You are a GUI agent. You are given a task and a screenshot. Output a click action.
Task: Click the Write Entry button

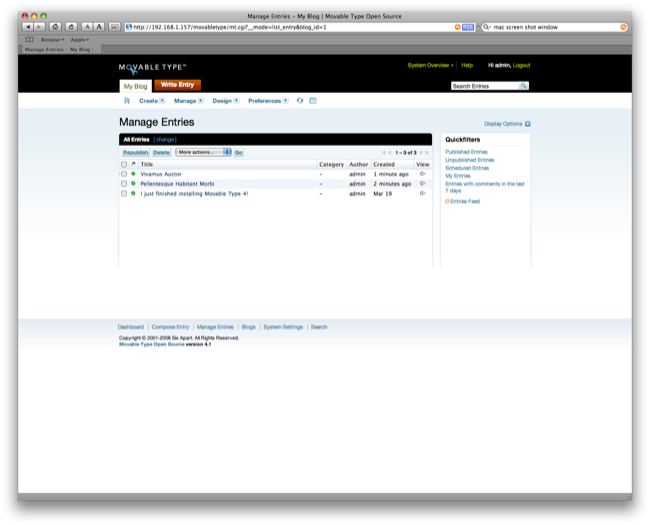point(177,85)
